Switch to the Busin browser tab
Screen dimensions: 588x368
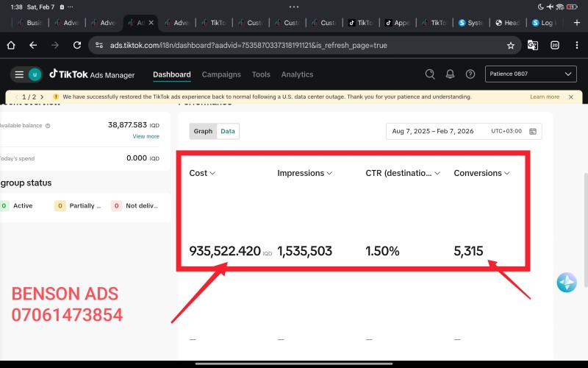pyautogui.click(x=30, y=23)
